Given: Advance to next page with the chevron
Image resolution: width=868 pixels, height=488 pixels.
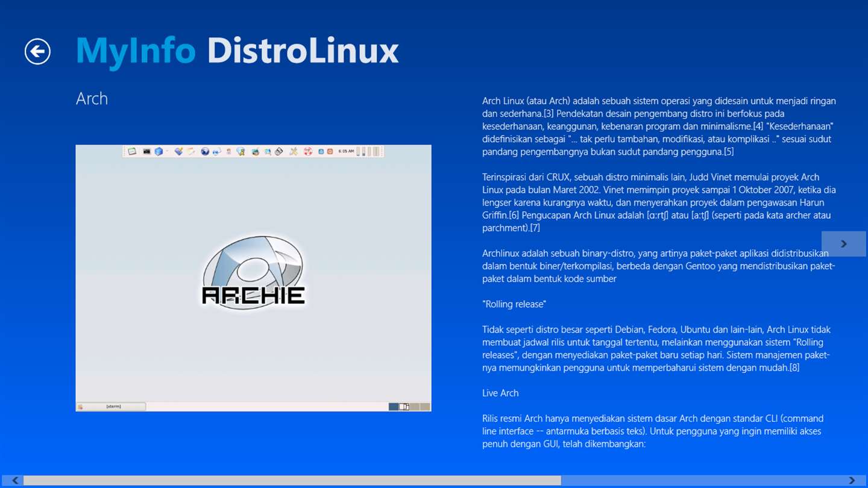Looking at the screenshot, I should 843,243.
